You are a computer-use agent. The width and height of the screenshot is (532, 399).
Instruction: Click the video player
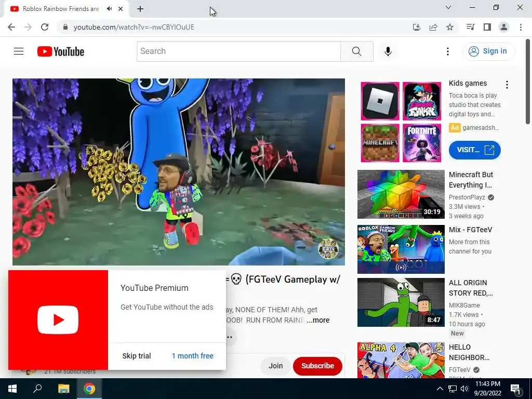pos(179,171)
